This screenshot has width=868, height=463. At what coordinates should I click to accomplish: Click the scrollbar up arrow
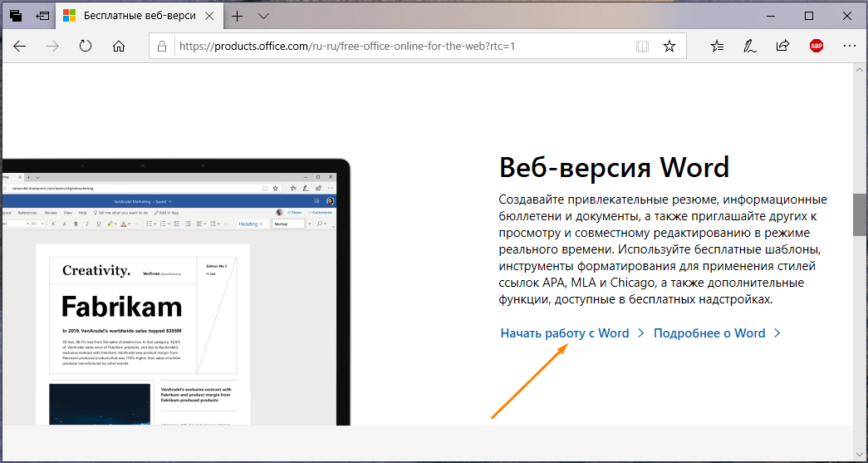click(859, 70)
